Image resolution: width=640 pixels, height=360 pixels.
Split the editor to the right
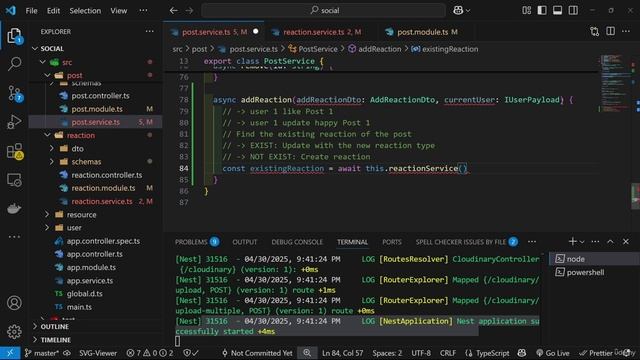click(x=610, y=31)
